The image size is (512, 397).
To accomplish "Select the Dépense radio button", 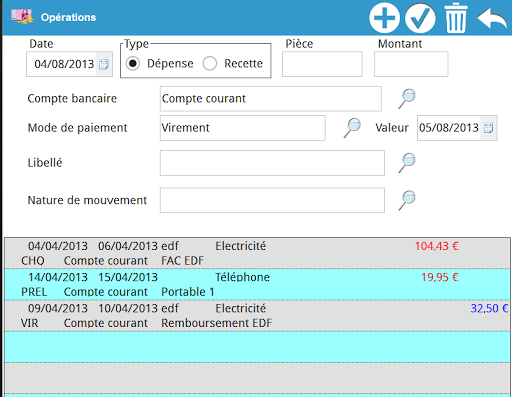I will click(133, 63).
